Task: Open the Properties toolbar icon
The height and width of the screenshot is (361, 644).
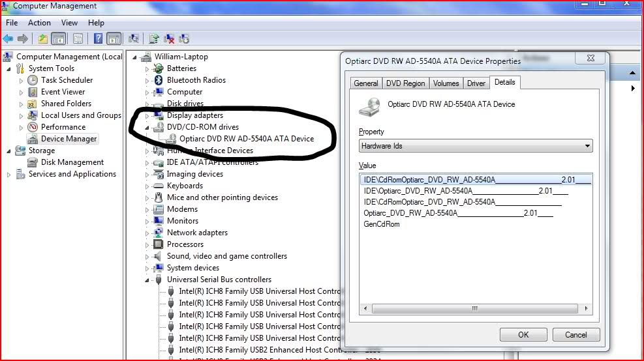Action: pyautogui.click(x=78, y=39)
